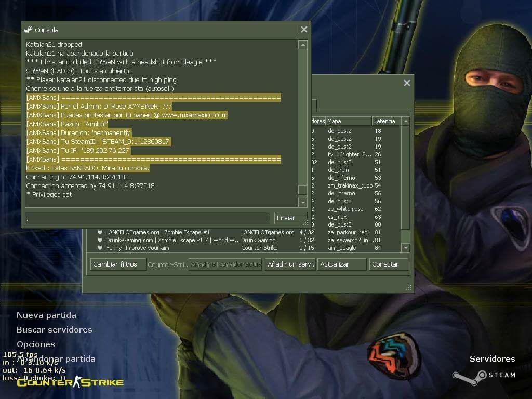532x399 pixels.
Task: Open Buscar servidores from the main menu
Action: (x=54, y=330)
